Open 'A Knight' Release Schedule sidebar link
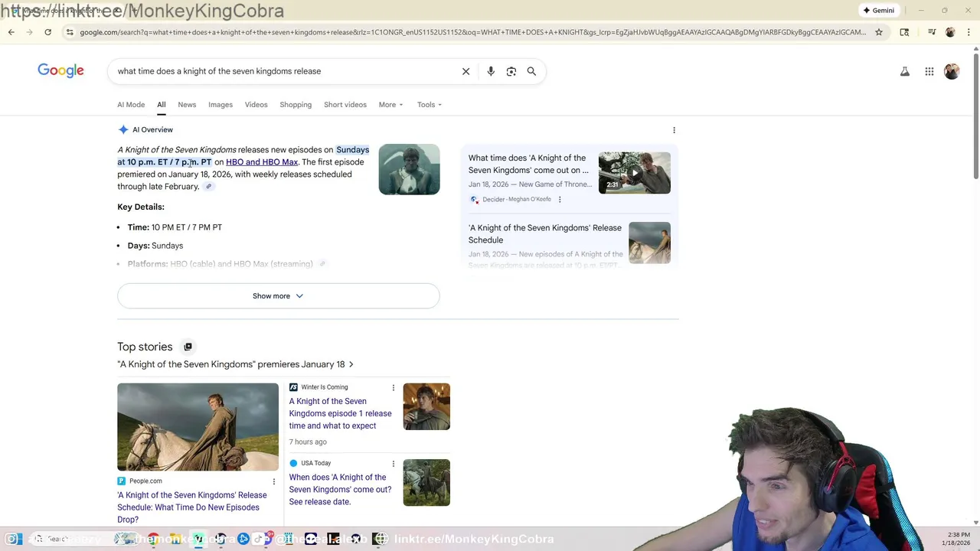980x551 pixels. (545, 234)
